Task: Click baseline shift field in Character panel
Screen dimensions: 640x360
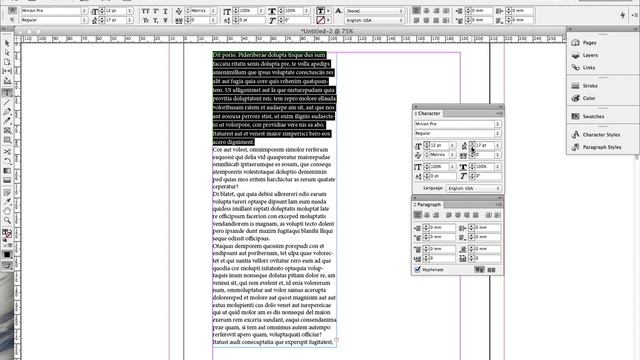Action: click(442, 176)
